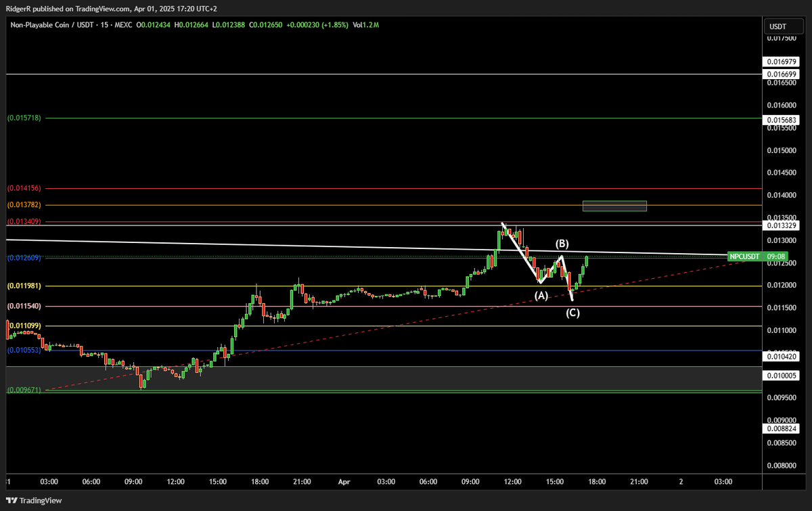
Task: Select the (A) wave label
Action: (541, 296)
